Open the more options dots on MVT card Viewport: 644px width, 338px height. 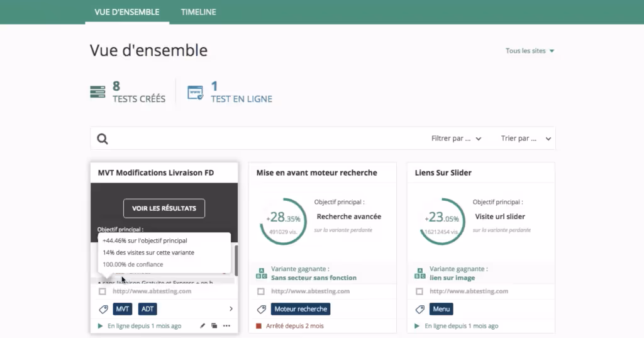[226, 325]
